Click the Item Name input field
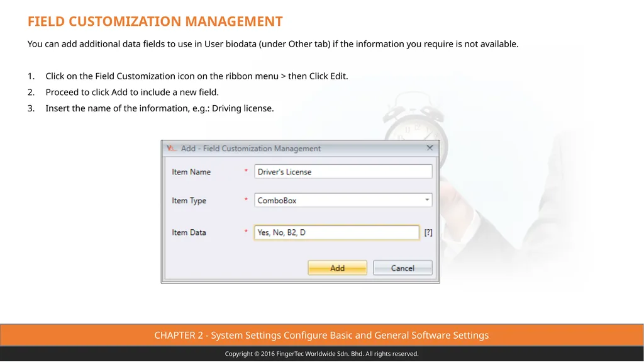Screen dimensions: 644x362 pyautogui.click(x=343, y=171)
